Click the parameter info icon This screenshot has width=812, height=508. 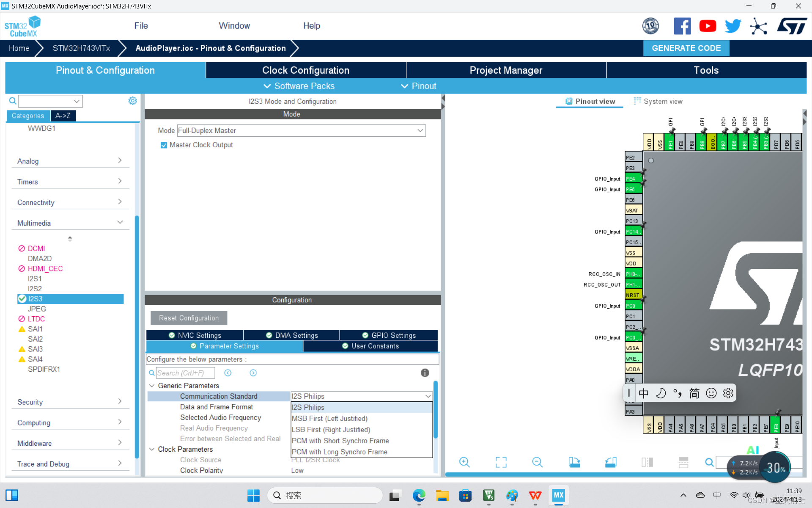425,373
